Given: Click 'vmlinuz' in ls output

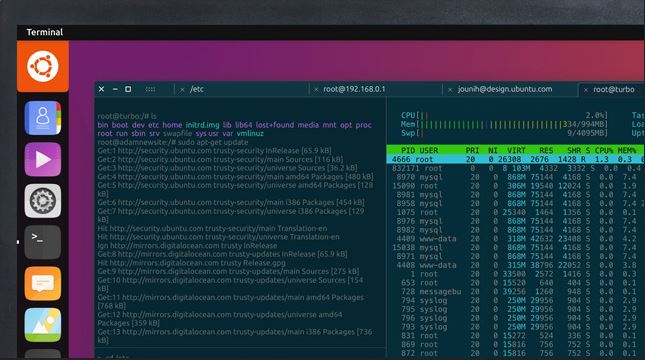Looking at the screenshot, I should [x=250, y=134].
